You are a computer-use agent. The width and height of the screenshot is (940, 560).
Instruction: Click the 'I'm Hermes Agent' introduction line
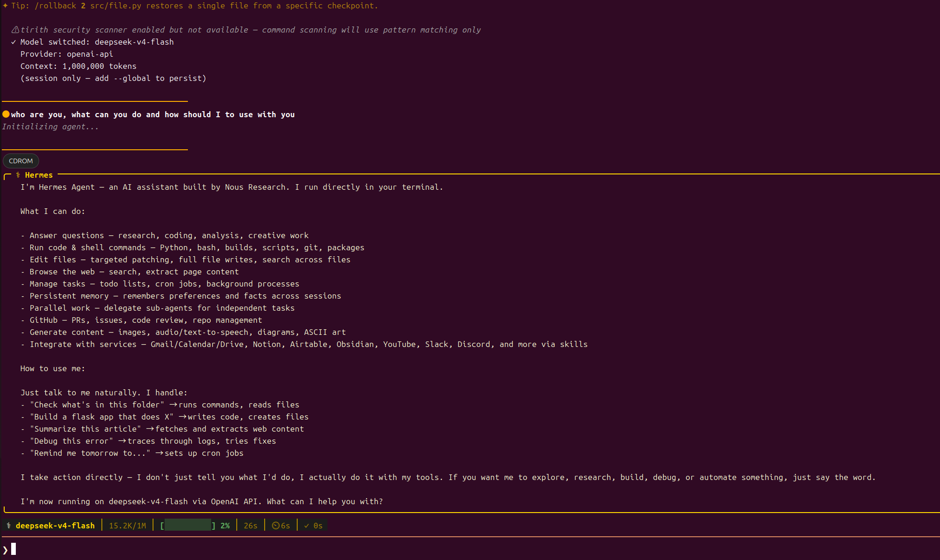[232, 187]
